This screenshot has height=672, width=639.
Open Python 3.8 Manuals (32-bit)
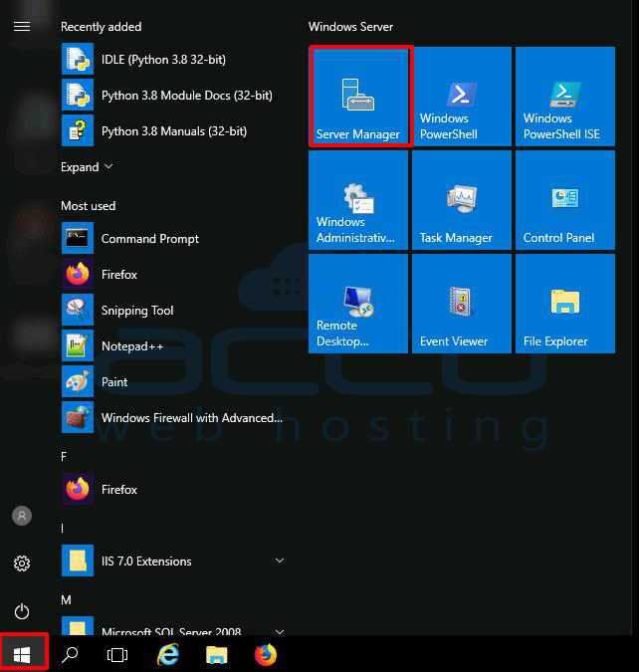(173, 130)
